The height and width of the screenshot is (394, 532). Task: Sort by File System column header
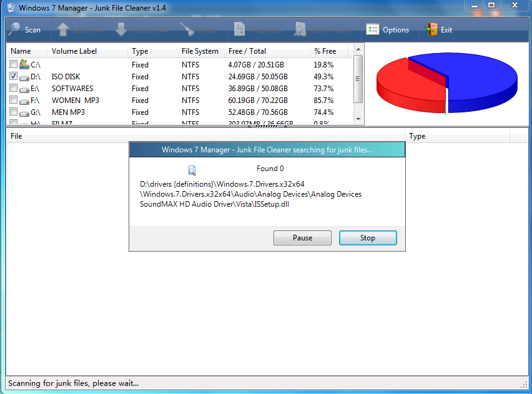(x=200, y=51)
